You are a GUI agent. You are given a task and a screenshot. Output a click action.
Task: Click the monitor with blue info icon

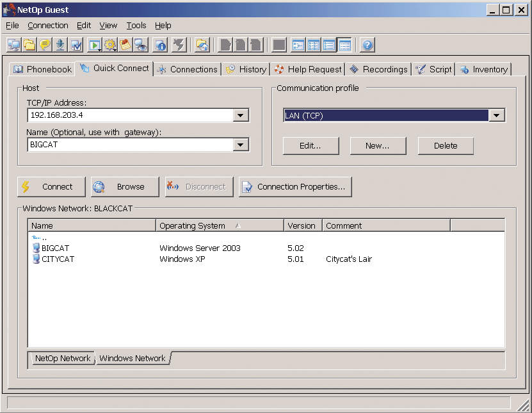[160, 45]
